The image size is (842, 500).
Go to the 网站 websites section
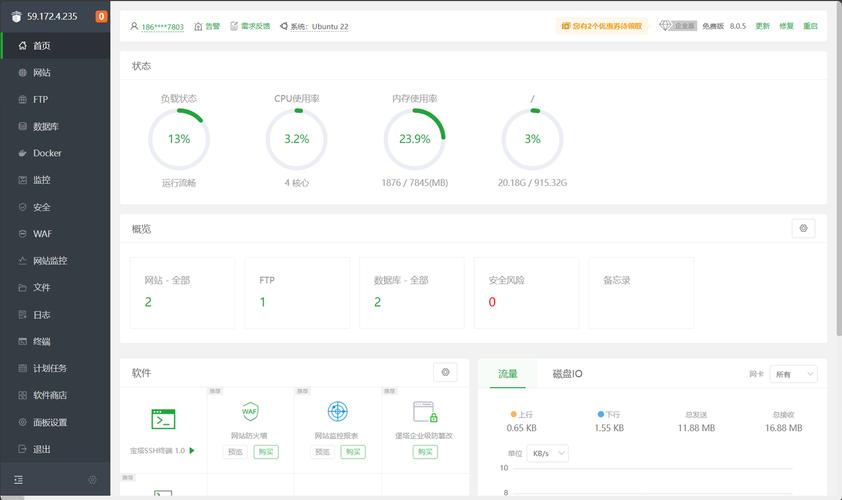click(55, 73)
